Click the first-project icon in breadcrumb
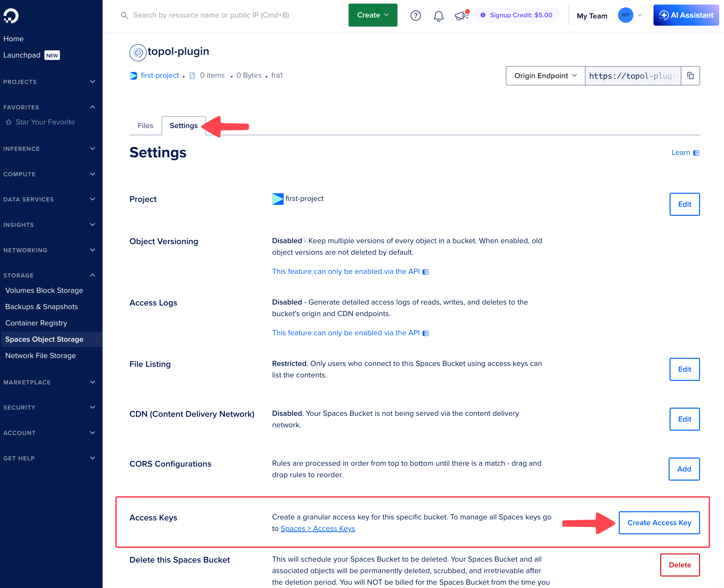Screen dimensions: 724x588 tap(134, 76)
